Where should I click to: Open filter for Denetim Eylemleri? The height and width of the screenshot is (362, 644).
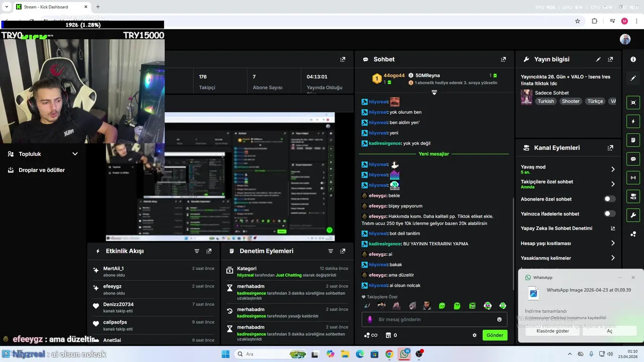point(331,251)
